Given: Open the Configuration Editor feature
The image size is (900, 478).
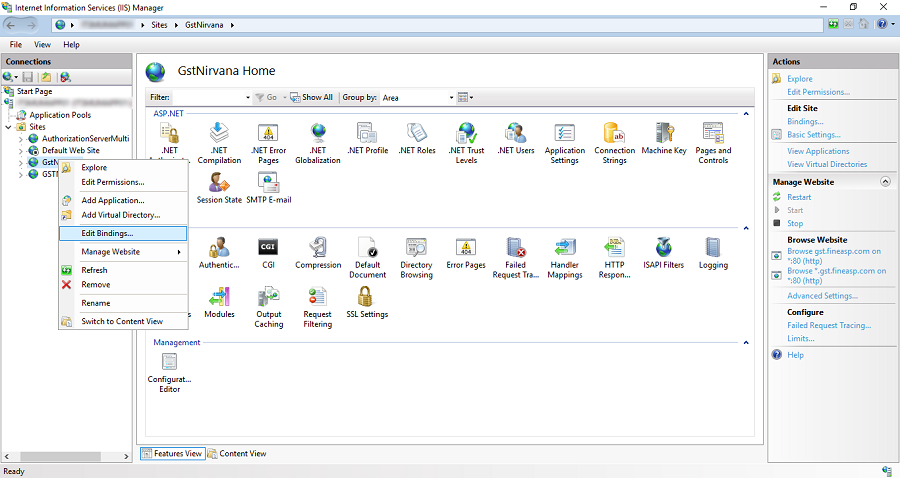Looking at the screenshot, I should point(169,373).
